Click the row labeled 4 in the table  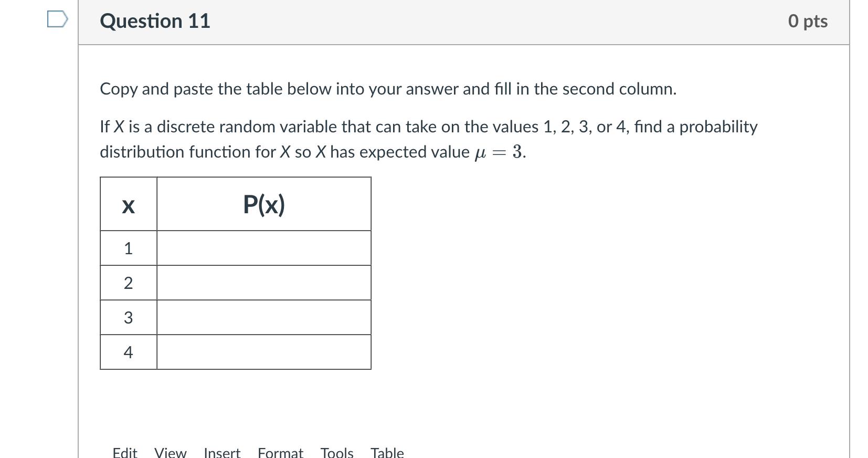click(128, 352)
